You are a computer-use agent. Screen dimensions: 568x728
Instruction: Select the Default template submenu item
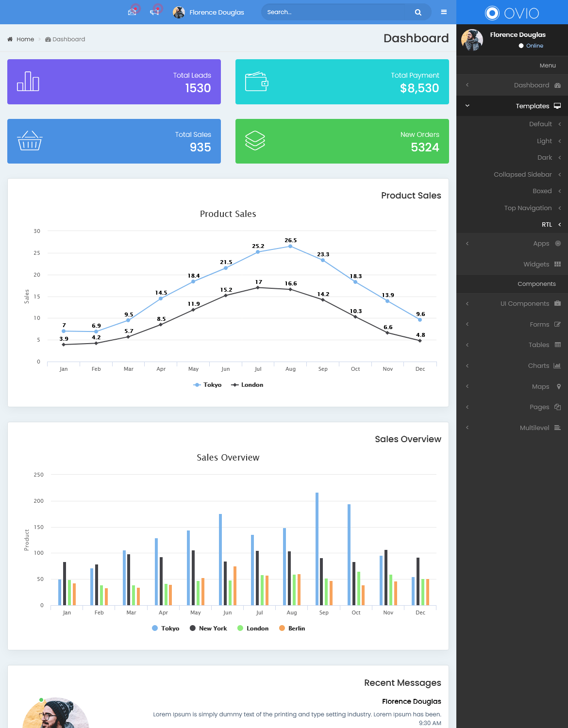512,124
